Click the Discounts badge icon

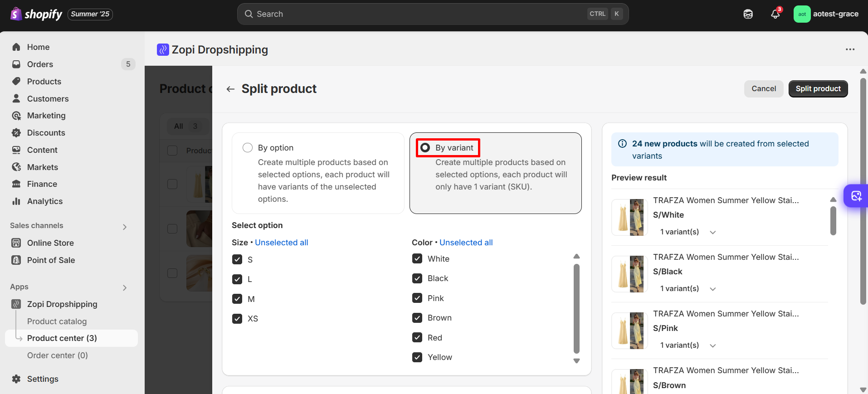click(16, 133)
